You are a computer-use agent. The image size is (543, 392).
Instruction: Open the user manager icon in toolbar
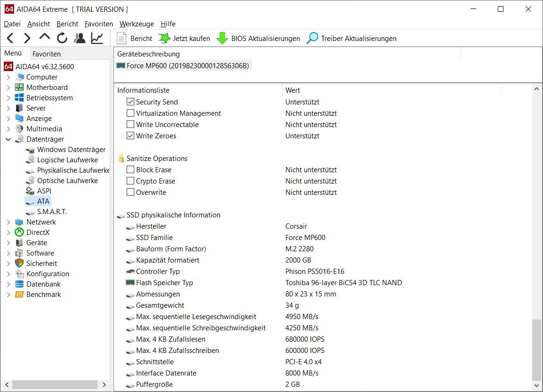tap(80, 39)
